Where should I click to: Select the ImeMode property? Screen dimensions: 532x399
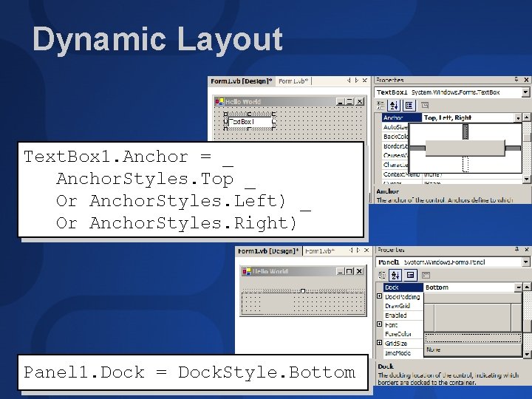403,353
